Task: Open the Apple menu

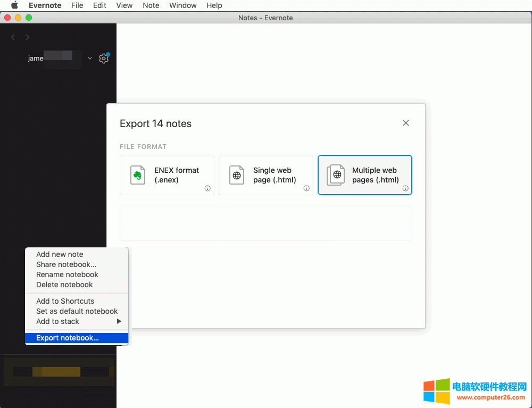Action: (x=14, y=5)
